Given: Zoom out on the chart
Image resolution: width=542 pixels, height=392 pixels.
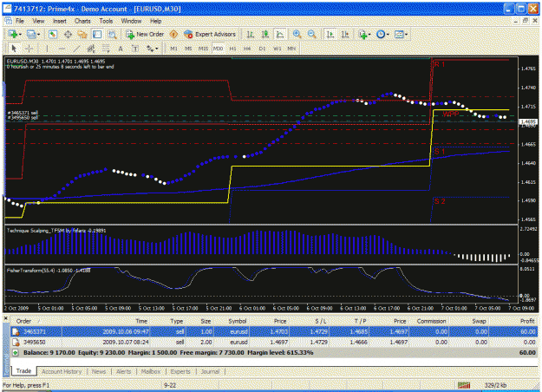Looking at the screenshot, I should (312, 34).
